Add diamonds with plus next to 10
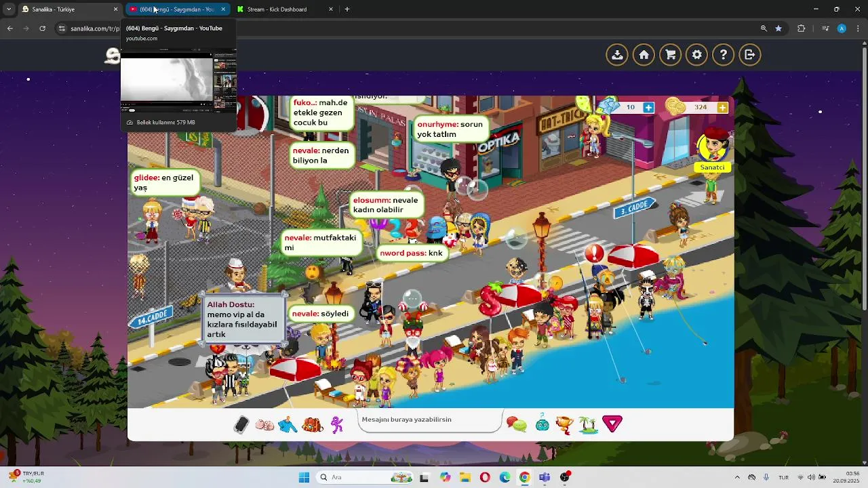 pos(648,107)
